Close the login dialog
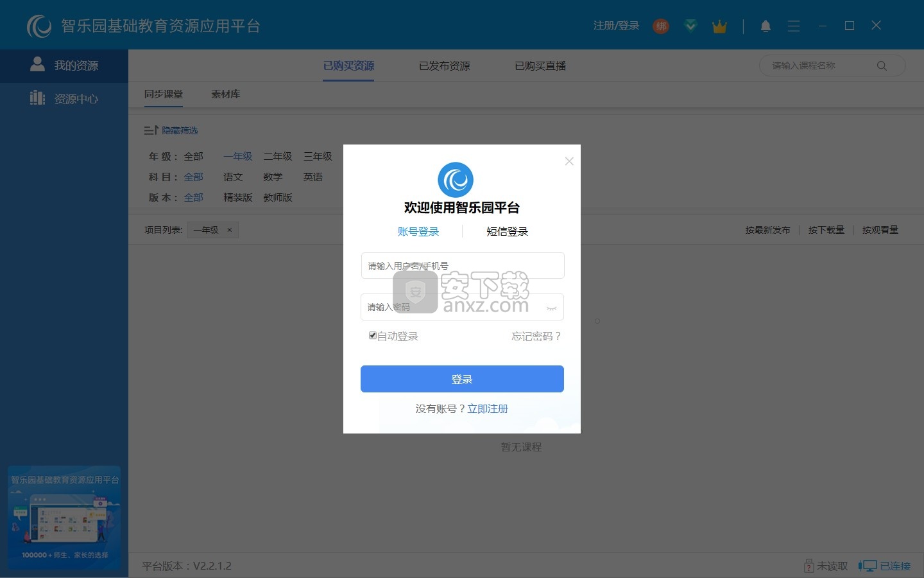The width and height of the screenshot is (924, 578). point(569,161)
